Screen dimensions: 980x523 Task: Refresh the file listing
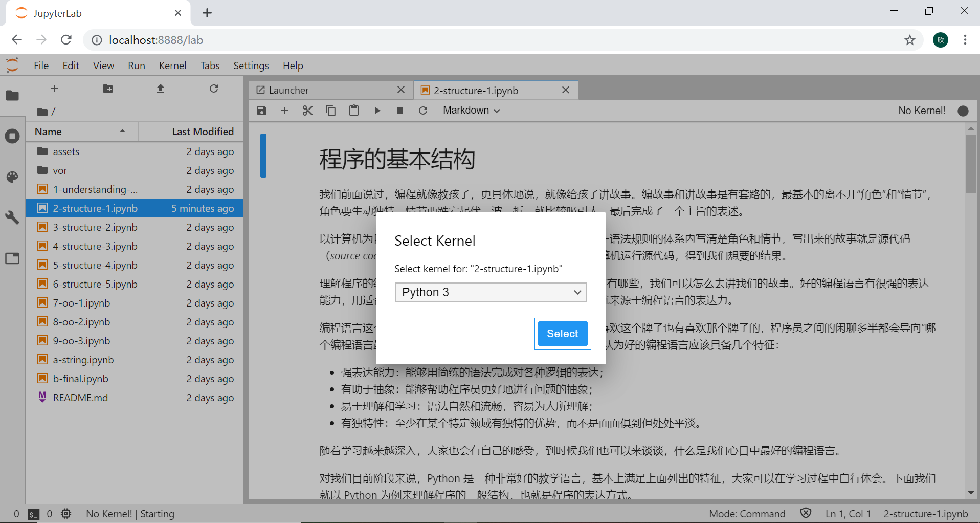click(x=213, y=88)
